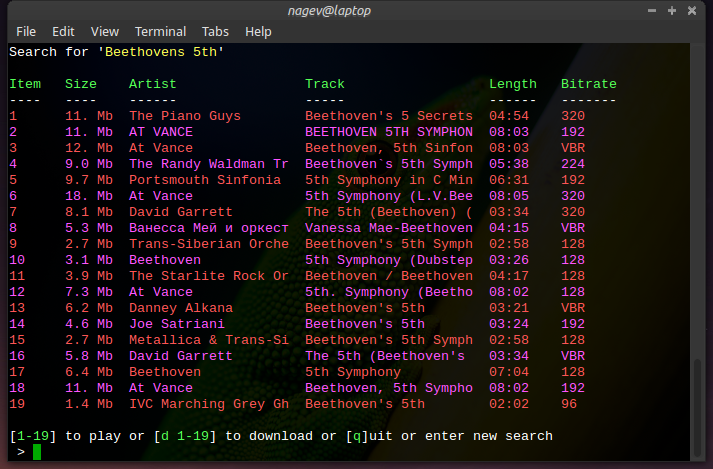This screenshot has height=469, width=713.
Task: Select 'Danney Alkana' artist entry
Action: [x=181, y=308]
